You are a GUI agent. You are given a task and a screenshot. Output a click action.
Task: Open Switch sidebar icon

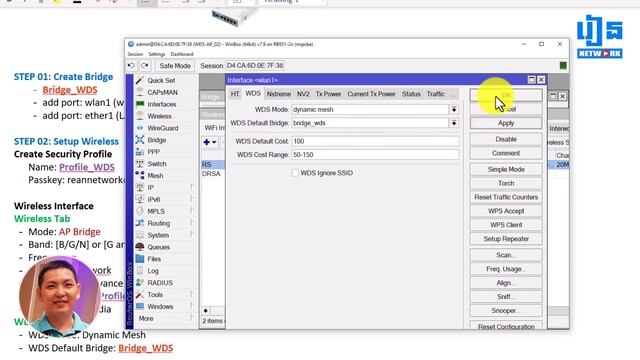coord(140,164)
